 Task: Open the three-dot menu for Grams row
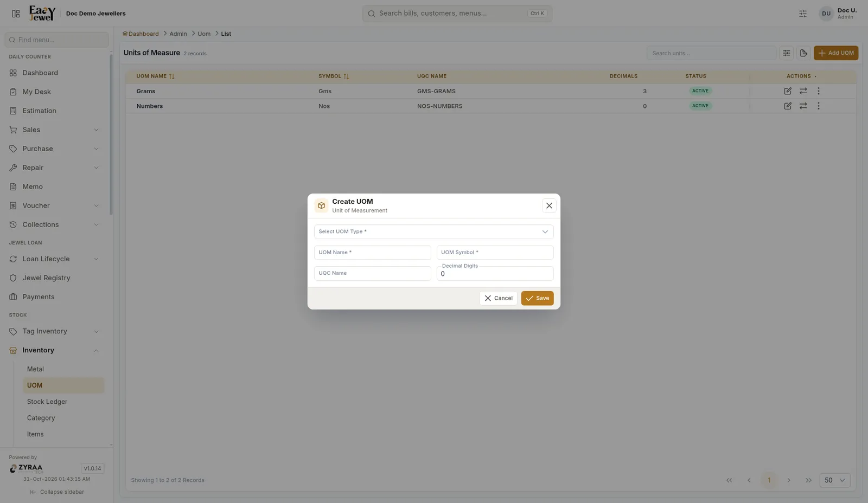(819, 91)
